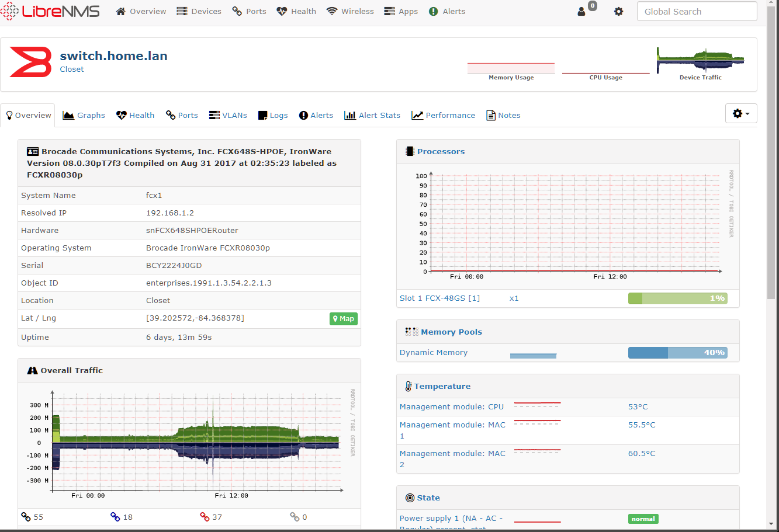Open the global settings gear icon
Viewport: 779px width, 532px height.
coord(619,12)
